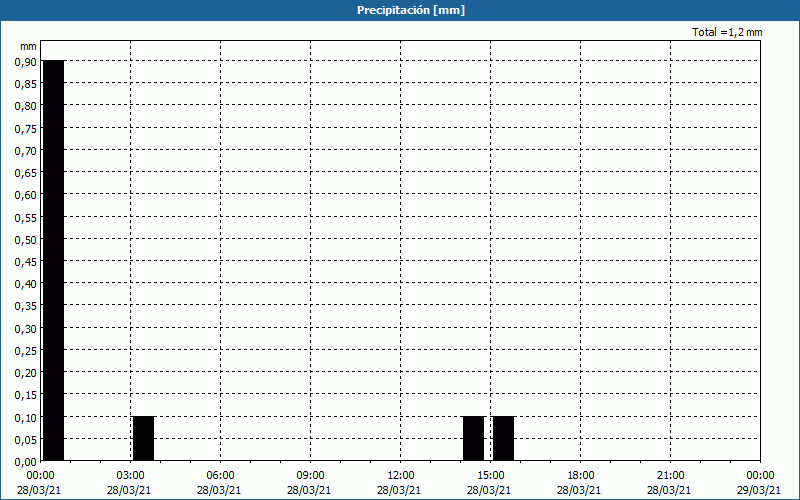Click the 09:00 time axis label
This screenshot has height=500, width=800.
(310, 476)
